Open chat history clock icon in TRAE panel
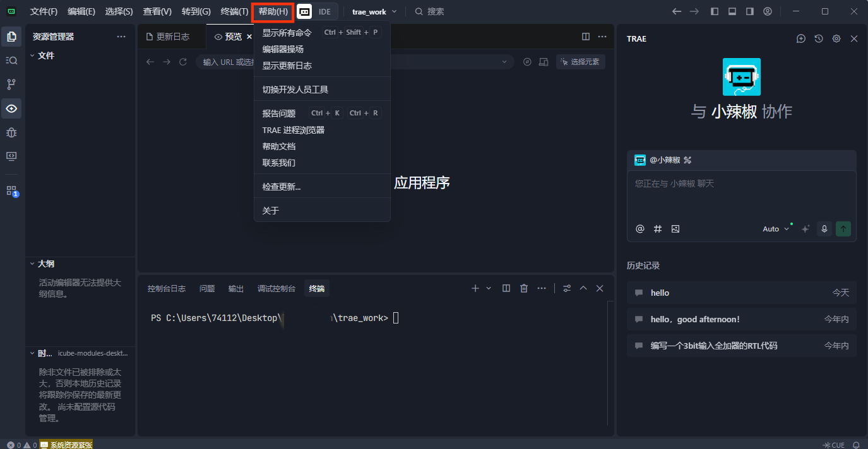Viewport: 868px width, 449px height. pos(819,38)
